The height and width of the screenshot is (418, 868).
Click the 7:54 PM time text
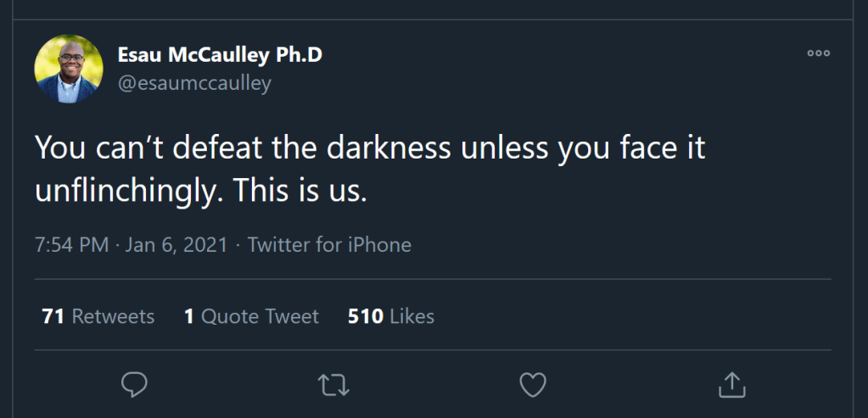click(71, 245)
